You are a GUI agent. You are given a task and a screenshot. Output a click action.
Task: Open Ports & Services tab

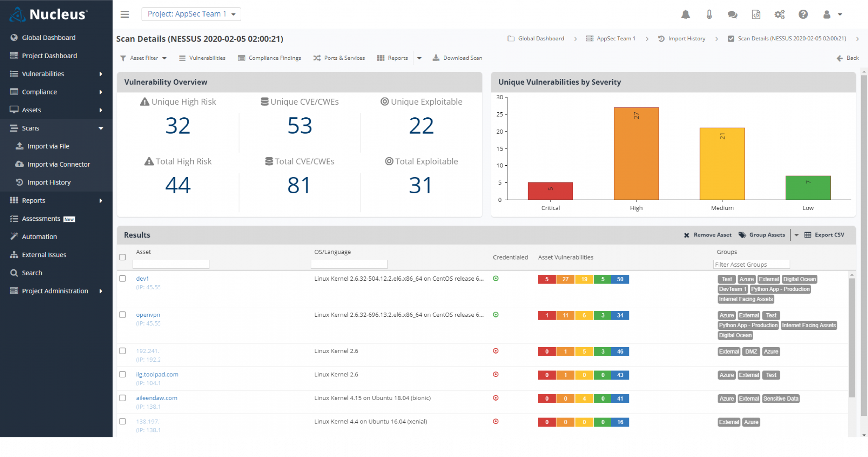339,58
